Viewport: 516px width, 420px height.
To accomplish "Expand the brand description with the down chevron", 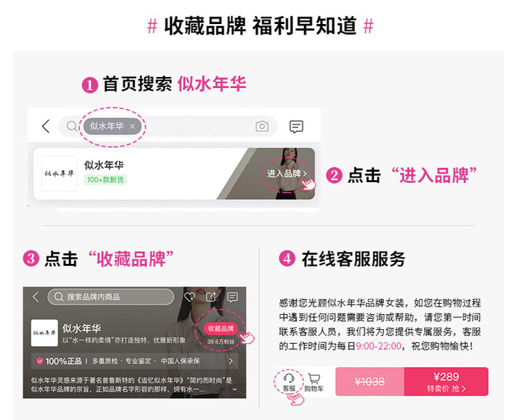I will pyautogui.click(x=235, y=390).
